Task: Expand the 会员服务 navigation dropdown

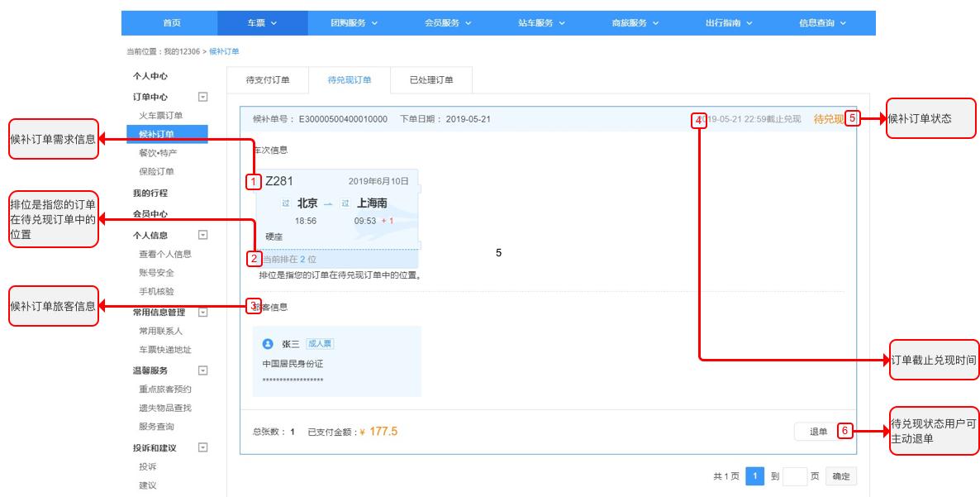Action: coord(445,23)
